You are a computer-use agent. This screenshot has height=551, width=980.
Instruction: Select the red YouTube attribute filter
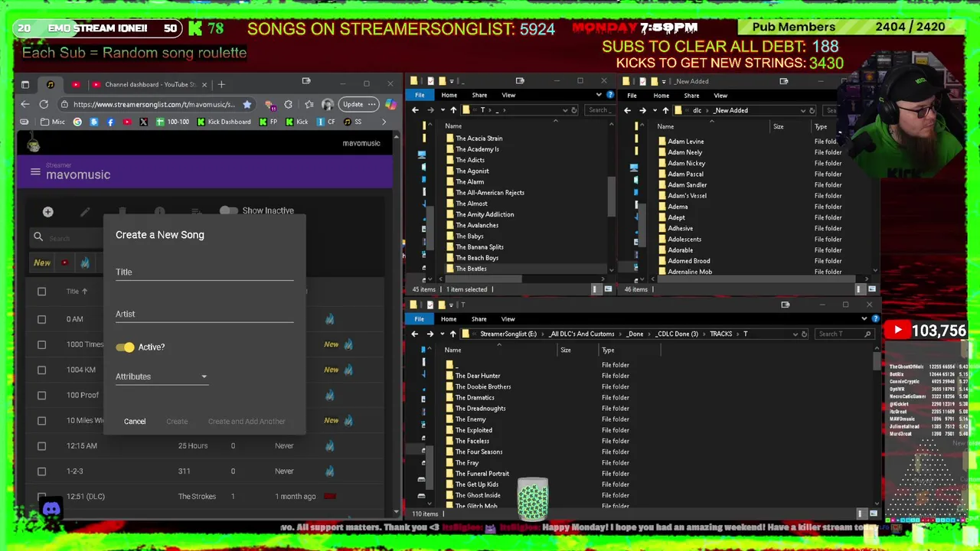pyautogui.click(x=64, y=262)
